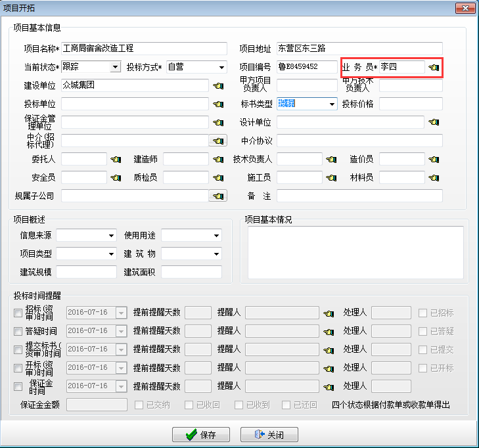Viewport: 479px width, 448px height.
Task: Open lookup for 委托人 field
Action: tap(116, 159)
